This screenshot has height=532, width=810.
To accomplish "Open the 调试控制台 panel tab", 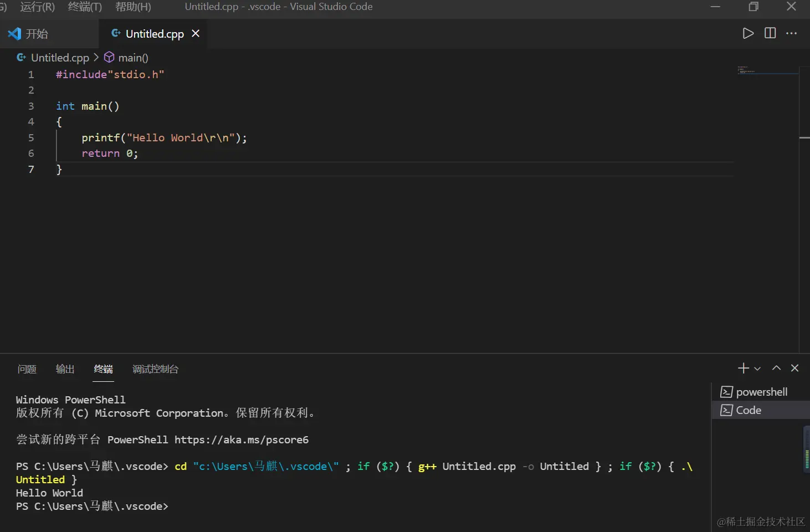I will (155, 369).
